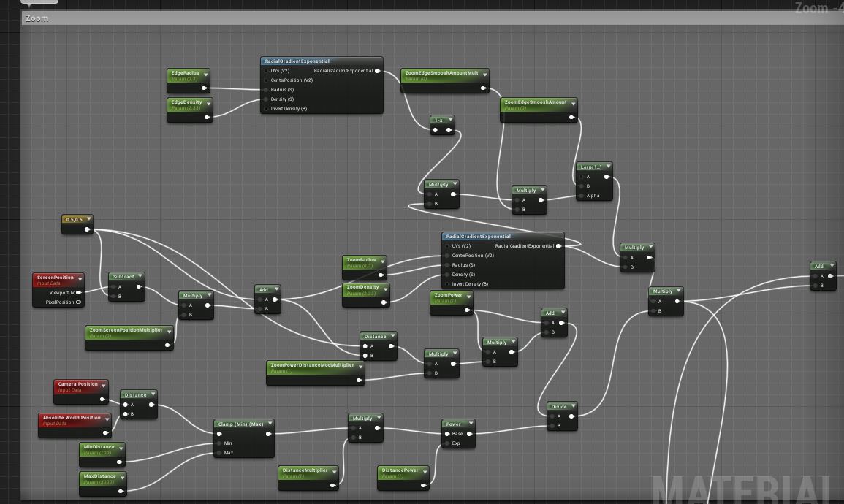Select the MaxDistance parameter node title

(x=99, y=476)
